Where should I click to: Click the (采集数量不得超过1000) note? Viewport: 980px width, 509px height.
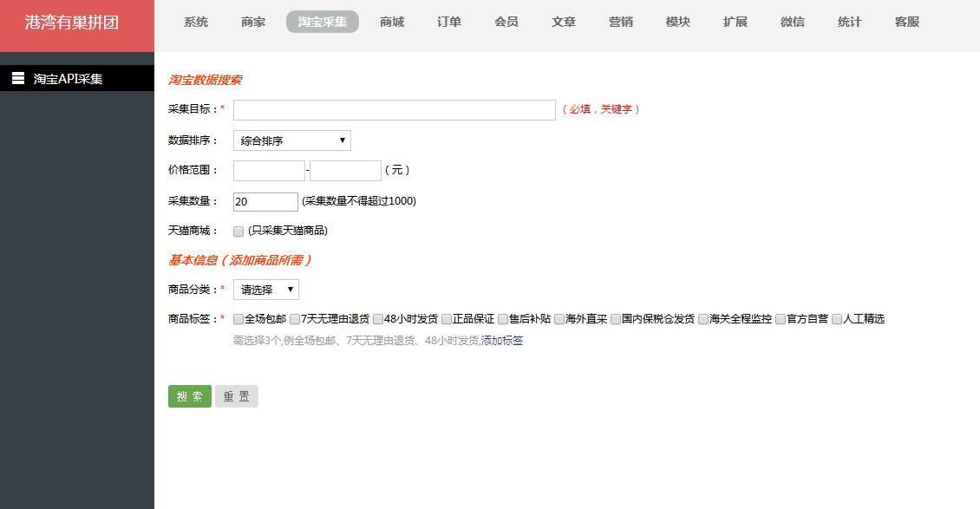coord(359,201)
